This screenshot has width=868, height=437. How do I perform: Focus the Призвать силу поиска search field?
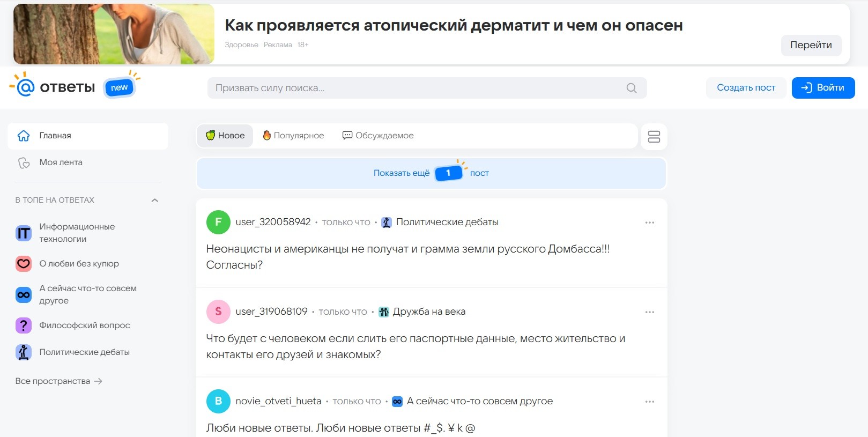427,88
